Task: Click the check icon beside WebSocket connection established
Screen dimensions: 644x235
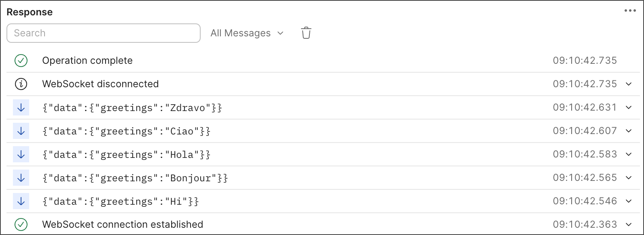Action: pos(21,225)
